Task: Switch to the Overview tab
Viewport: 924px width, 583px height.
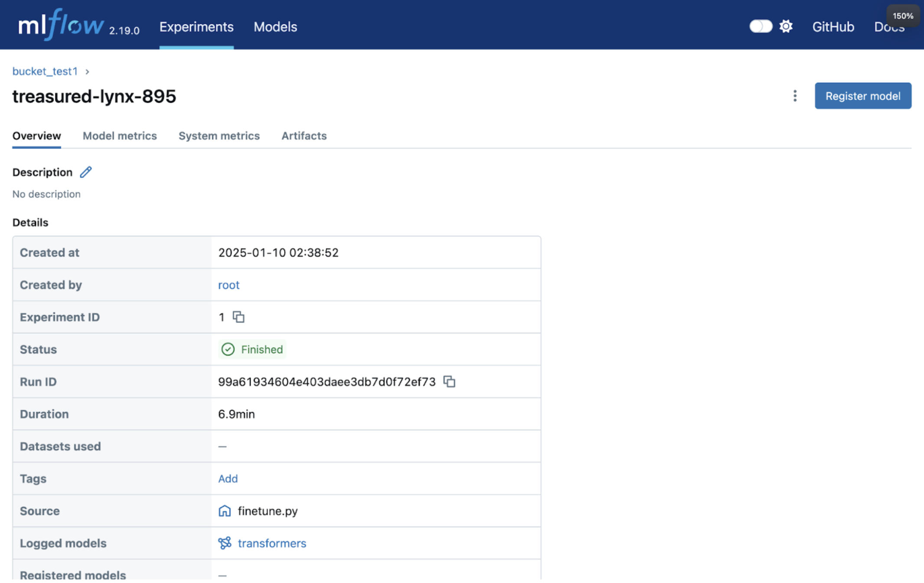Action: pos(36,136)
